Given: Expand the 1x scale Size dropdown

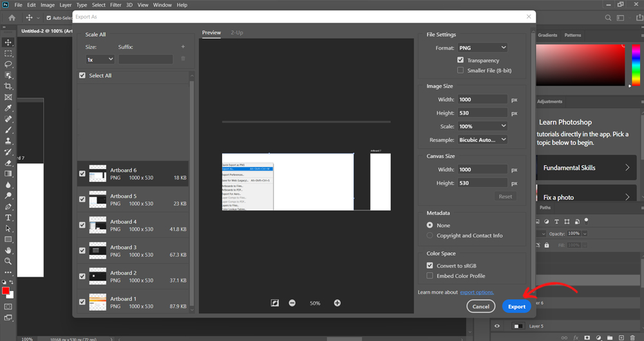Looking at the screenshot, I should [100, 59].
